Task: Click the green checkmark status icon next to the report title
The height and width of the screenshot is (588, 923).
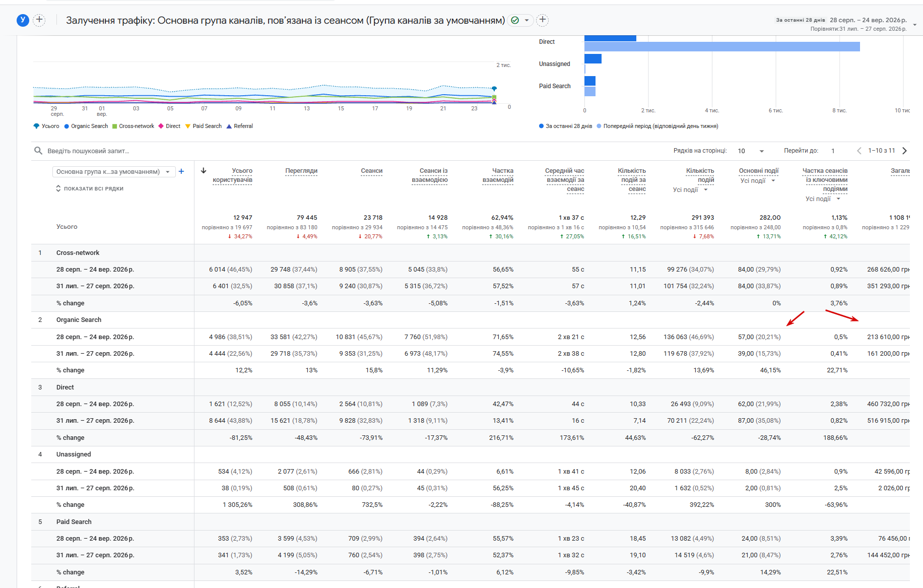Action: pos(515,20)
